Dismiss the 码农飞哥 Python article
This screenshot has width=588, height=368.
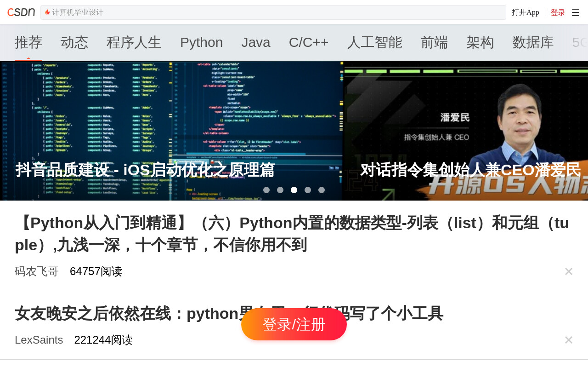(x=569, y=271)
